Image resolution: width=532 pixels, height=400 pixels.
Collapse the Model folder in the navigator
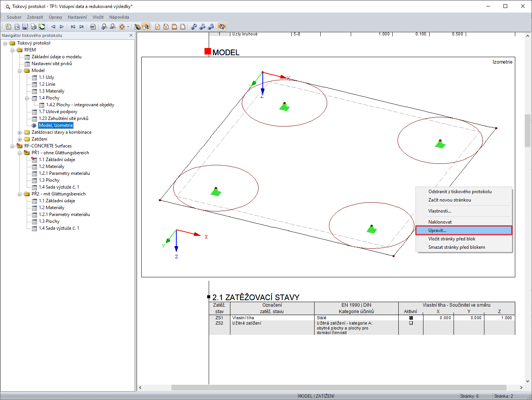[20, 70]
